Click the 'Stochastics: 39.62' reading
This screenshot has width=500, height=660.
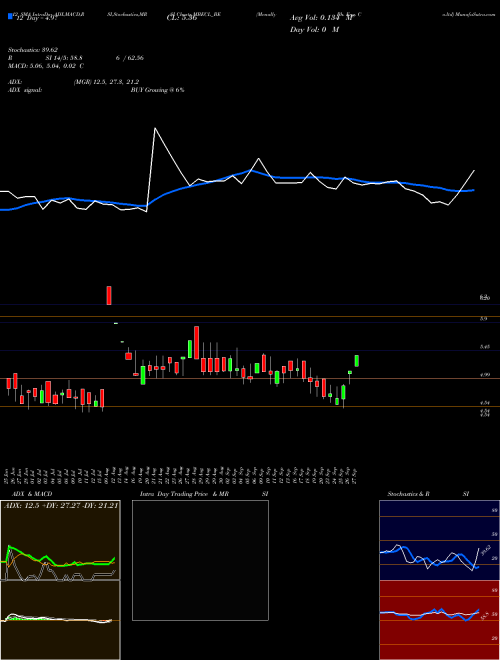tap(32, 50)
